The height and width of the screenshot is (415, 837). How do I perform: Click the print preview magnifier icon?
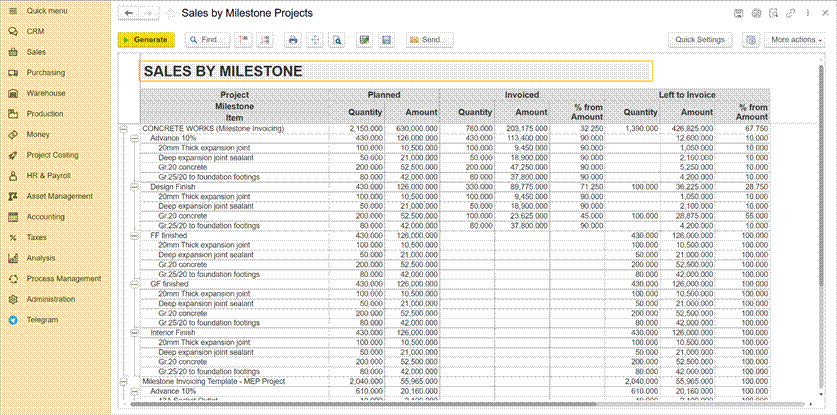337,40
